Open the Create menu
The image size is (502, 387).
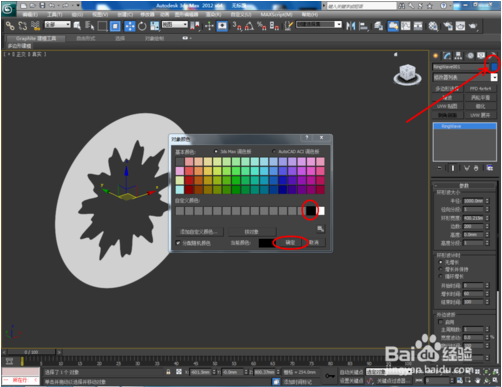(x=125, y=15)
